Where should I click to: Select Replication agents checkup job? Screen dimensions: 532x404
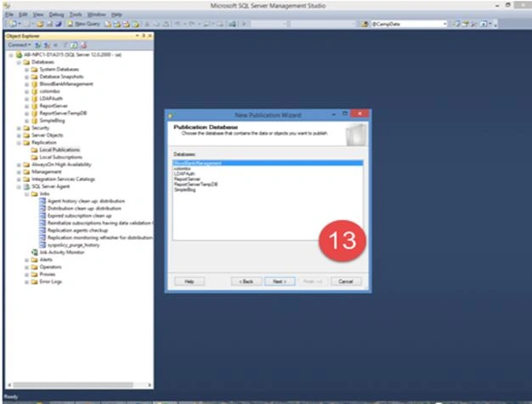[77, 230]
